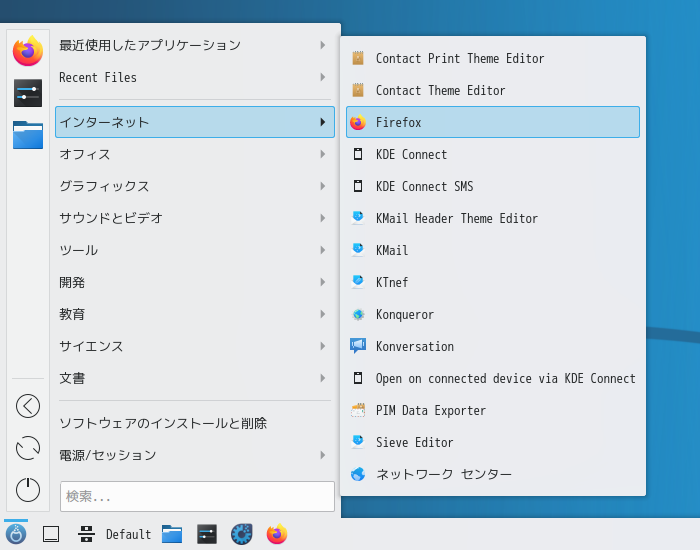This screenshot has height=550, width=700.
Task: Open file manager from the taskbar
Action: [172, 534]
